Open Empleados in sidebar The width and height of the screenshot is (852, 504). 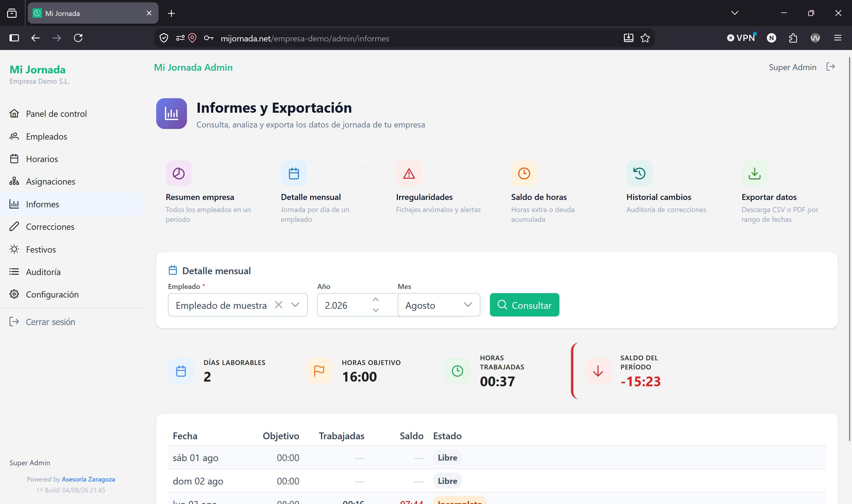[71, 136]
